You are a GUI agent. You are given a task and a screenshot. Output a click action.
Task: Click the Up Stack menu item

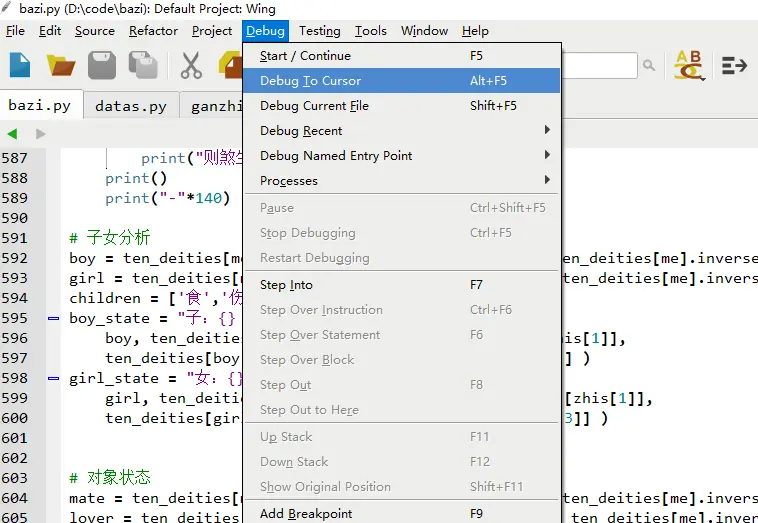point(402,437)
